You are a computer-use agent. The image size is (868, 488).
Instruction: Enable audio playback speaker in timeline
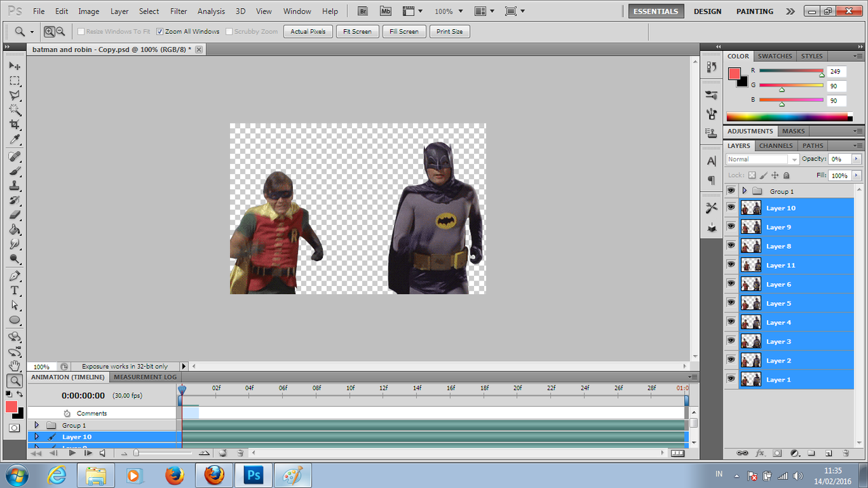point(102,453)
